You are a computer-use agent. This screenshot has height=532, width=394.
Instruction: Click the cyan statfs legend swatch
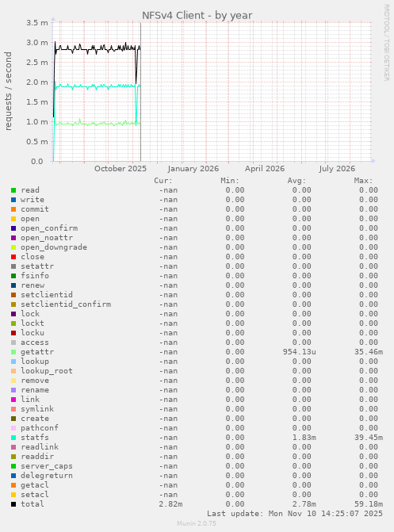tap(13, 438)
